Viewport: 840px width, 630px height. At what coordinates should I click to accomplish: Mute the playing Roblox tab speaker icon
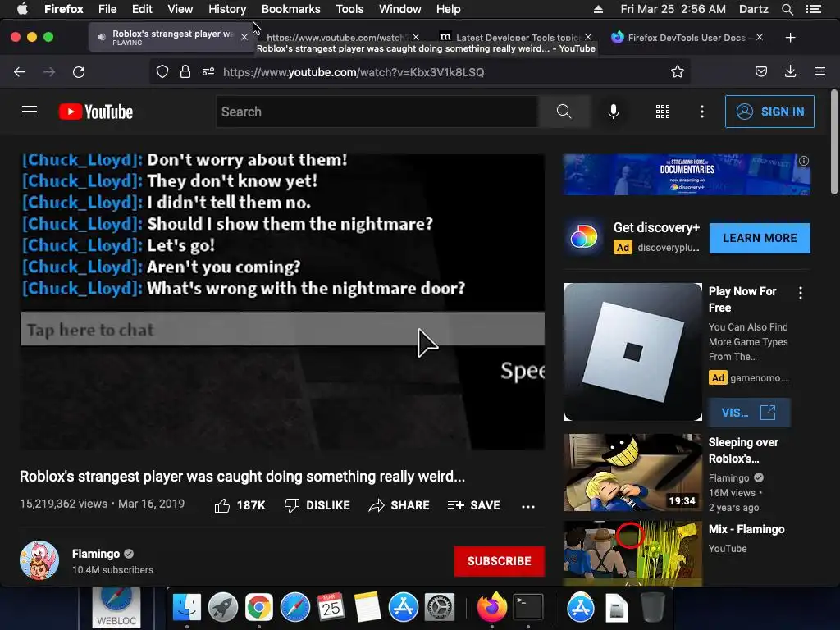(x=101, y=37)
